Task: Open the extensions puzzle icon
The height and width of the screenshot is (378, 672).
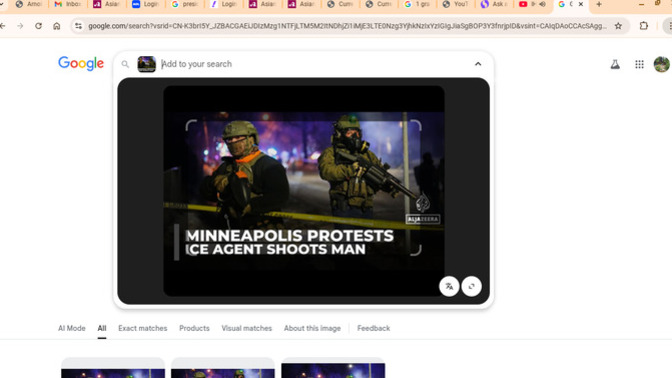Action: (643, 26)
